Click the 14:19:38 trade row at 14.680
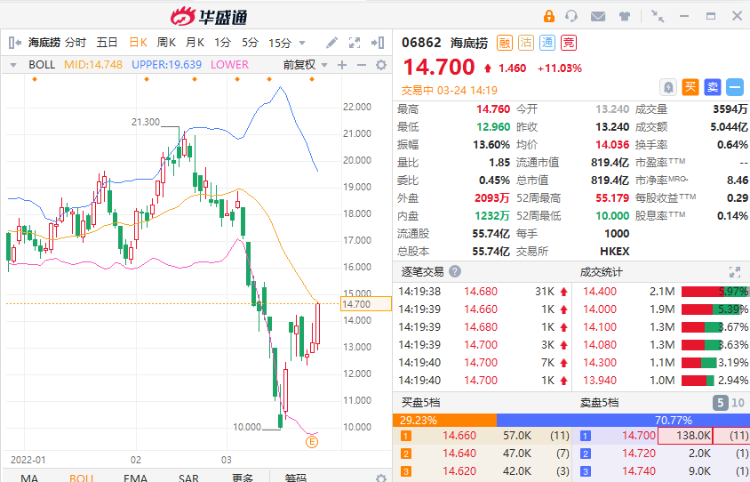This screenshot has height=482, width=750. click(483, 292)
